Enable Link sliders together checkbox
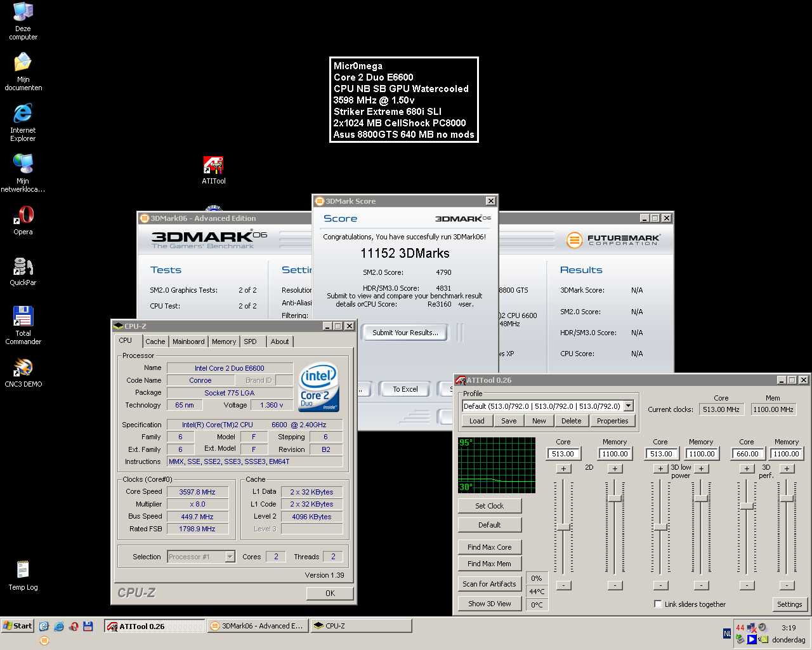This screenshot has height=650, width=812. pos(658,604)
